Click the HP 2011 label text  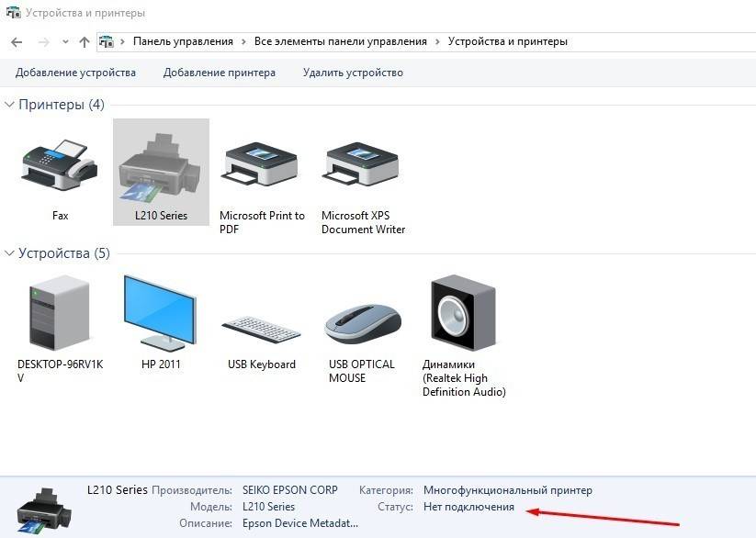[161, 364]
